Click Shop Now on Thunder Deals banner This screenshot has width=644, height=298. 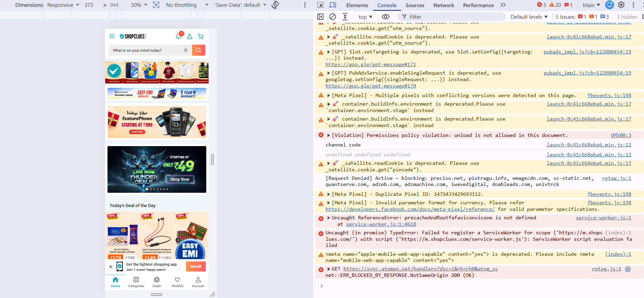pyautogui.click(x=180, y=179)
